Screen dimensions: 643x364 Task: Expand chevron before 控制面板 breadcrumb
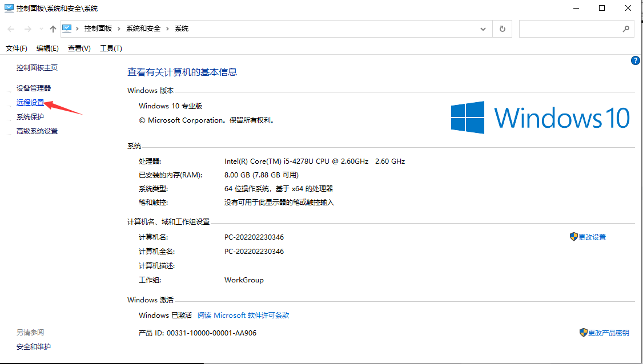(77, 29)
